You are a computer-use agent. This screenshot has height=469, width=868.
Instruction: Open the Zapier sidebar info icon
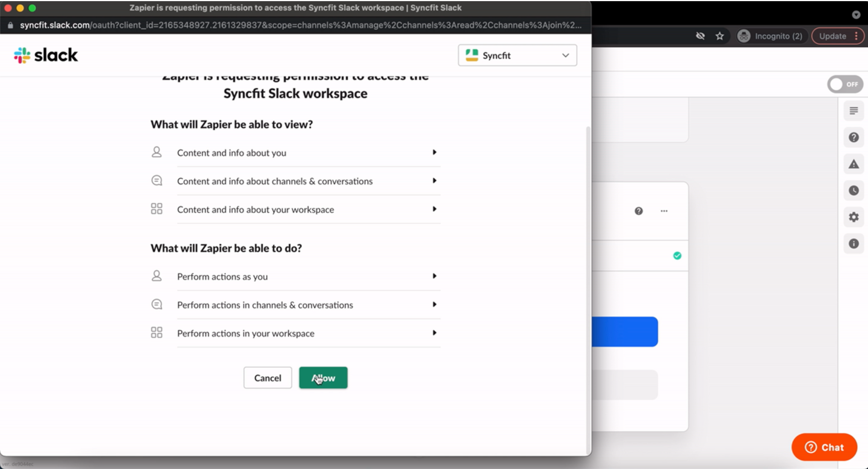click(x=854, y=244)
